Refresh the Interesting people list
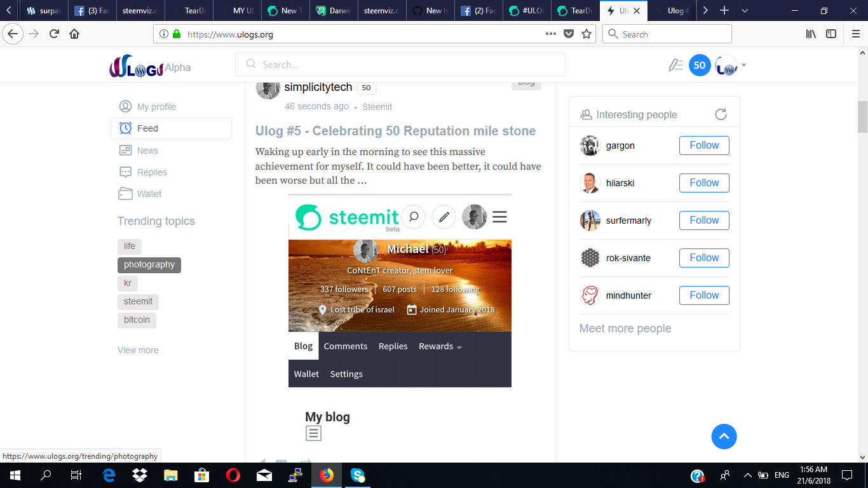 click(721, 114)
